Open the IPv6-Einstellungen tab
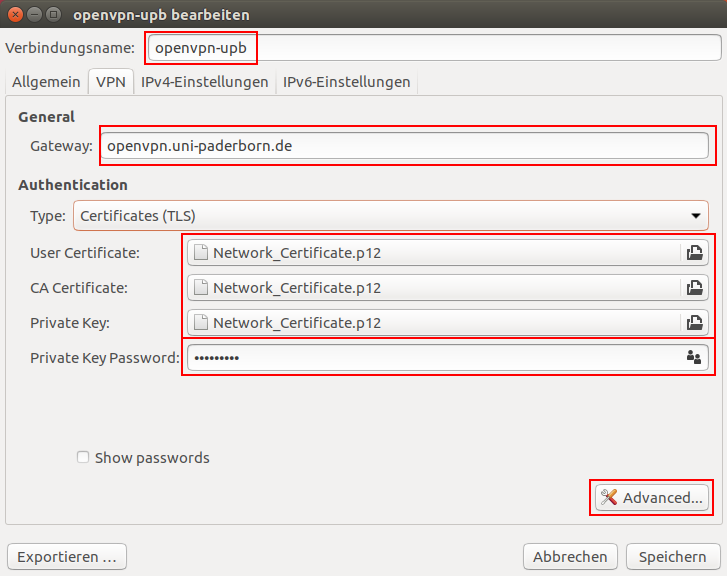727x576 pixels. tap(346, 82)
